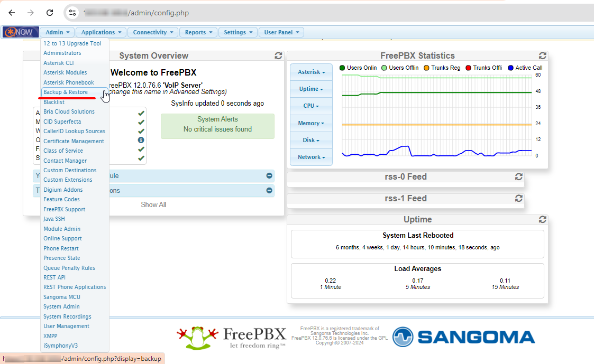Collapse the section ending in 'ule'
594x364 pixels.
269,175
